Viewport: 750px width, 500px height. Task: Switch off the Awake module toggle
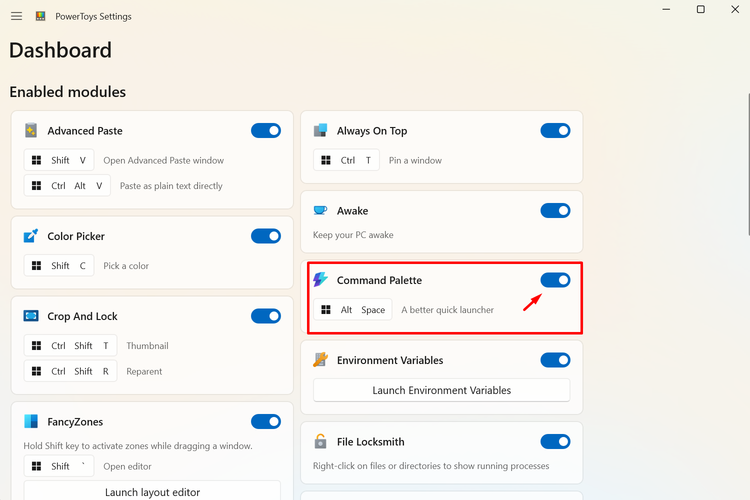point(555,211)
